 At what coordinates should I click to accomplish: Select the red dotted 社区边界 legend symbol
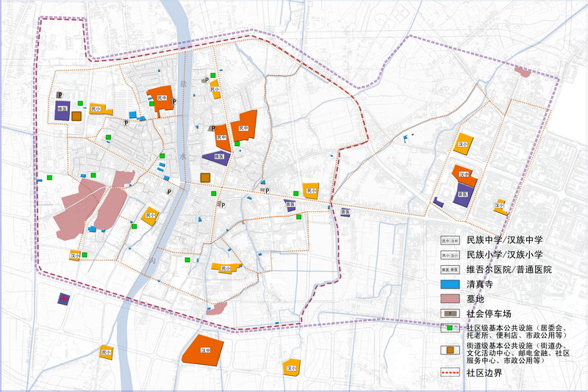click(450, 372)
